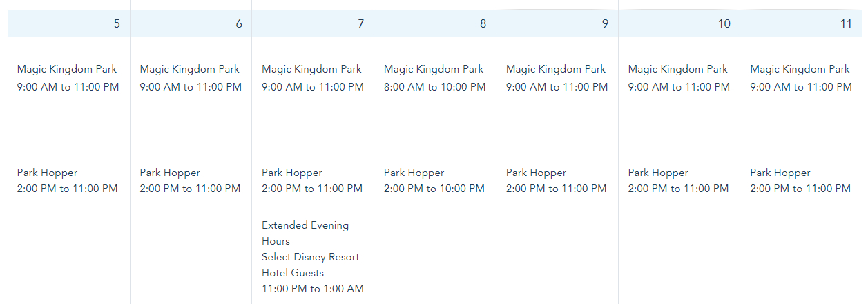Click day 8 Park Hopper 2:00 PM to 10:00 PM
Image resolution: width=868 pixels, height=304 pixels.
(x=434, y=189)
